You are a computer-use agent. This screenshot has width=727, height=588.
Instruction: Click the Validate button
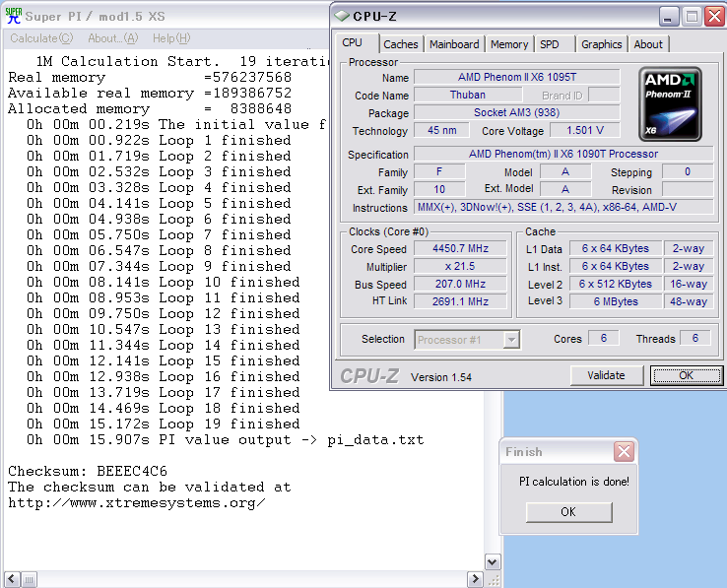607,375
